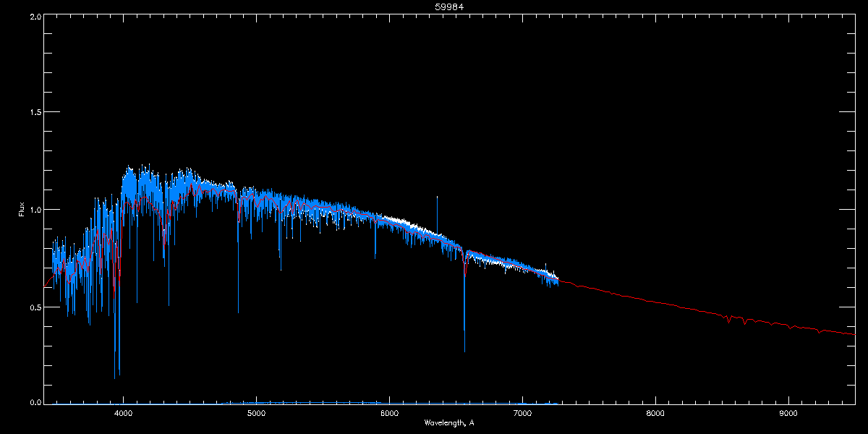Image resolution: width=868 pixels, height=434 pixels.
Task: Click the 2.0 tick label on flux axis
Action: click(x=34, y=15)
